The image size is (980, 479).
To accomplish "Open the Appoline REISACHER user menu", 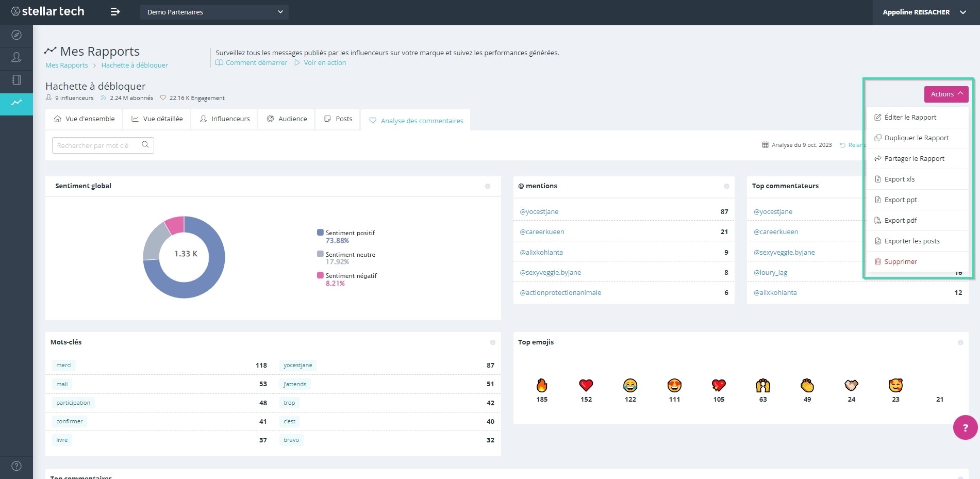I will [x=924, y=12].
